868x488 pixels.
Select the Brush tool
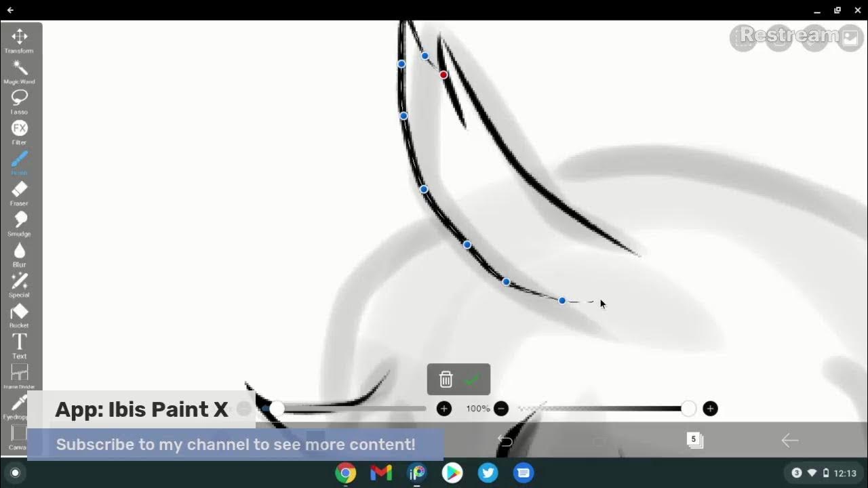click(x=19, y=163)
